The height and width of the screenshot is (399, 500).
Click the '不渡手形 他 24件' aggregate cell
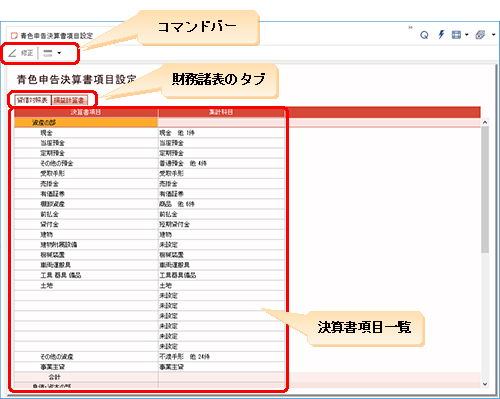point(221,357)
